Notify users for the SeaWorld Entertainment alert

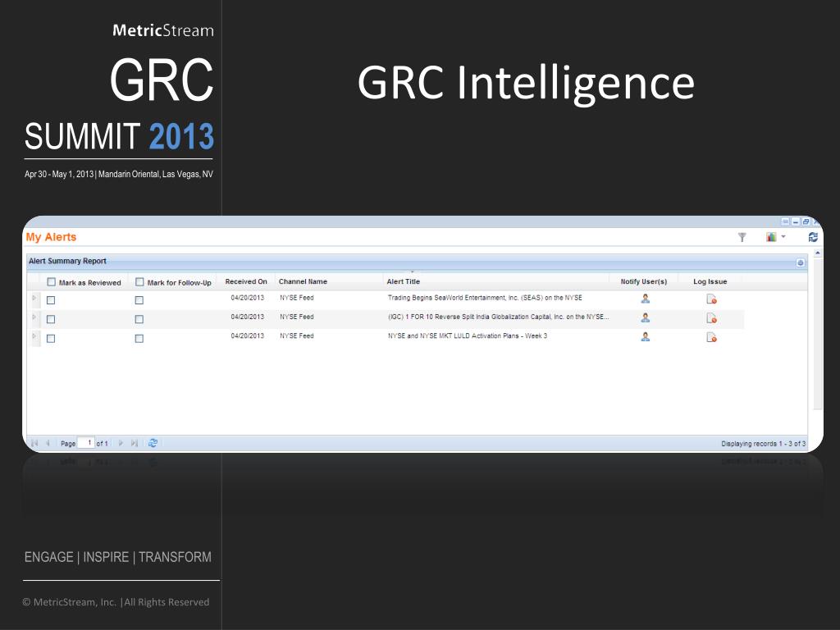coord(645,299)
